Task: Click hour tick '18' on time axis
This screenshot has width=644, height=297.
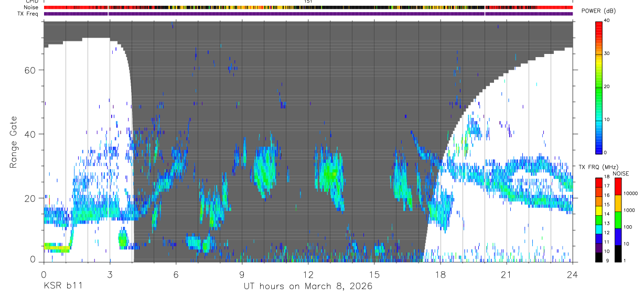Action: point(440,274)
